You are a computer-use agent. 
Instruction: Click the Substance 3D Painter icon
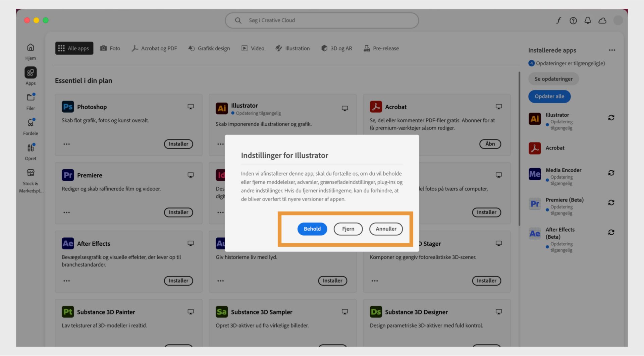[x=68, y=312]
